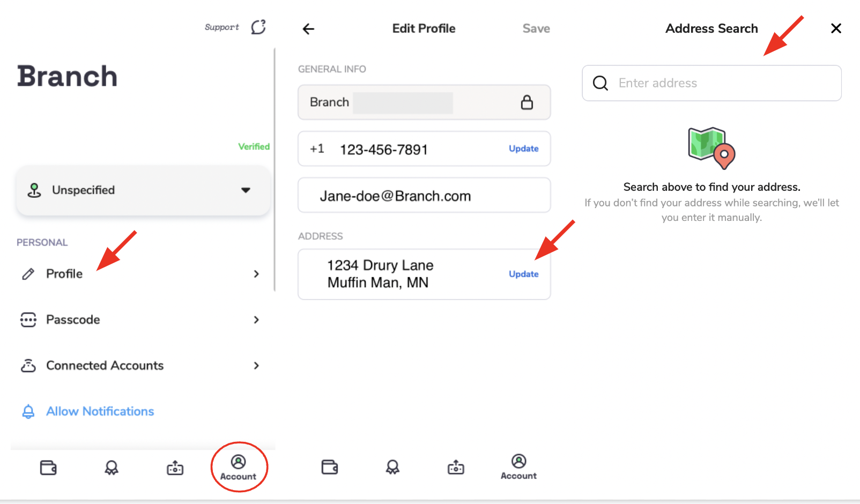Open the Account tab in the middle bottom bar
Viewport: 860px width, 504px height.
click(x=518, y=467)
